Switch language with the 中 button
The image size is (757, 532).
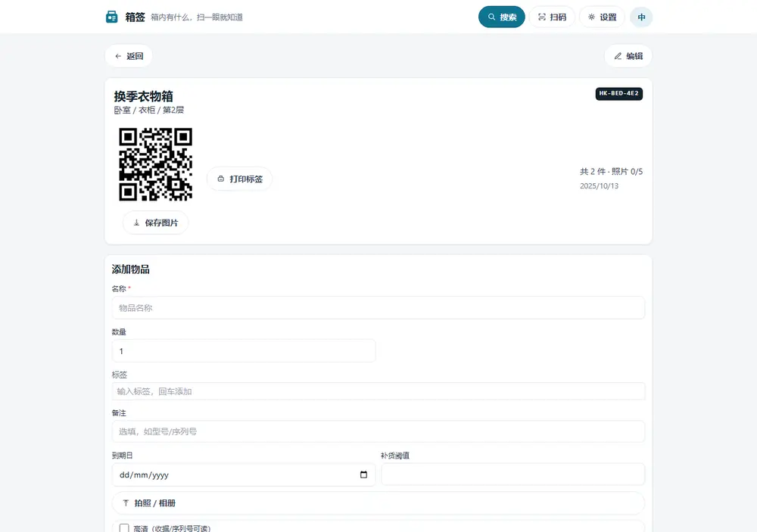pos(641,17)
